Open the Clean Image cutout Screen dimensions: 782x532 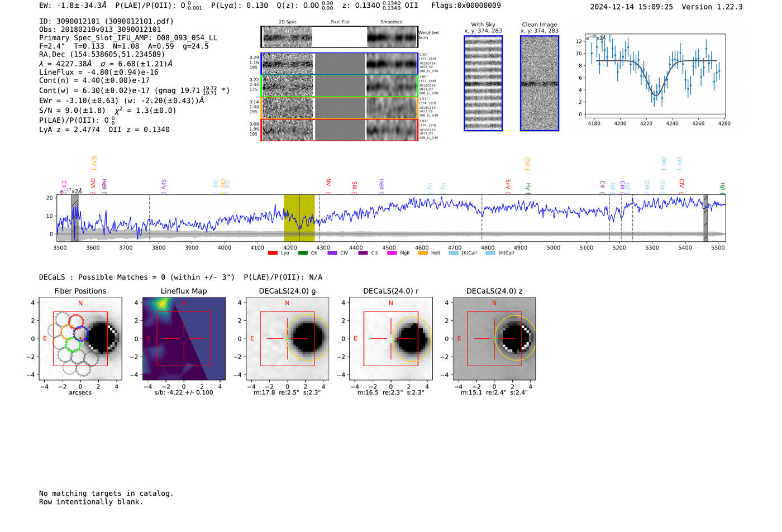click(x=540, y=84)
